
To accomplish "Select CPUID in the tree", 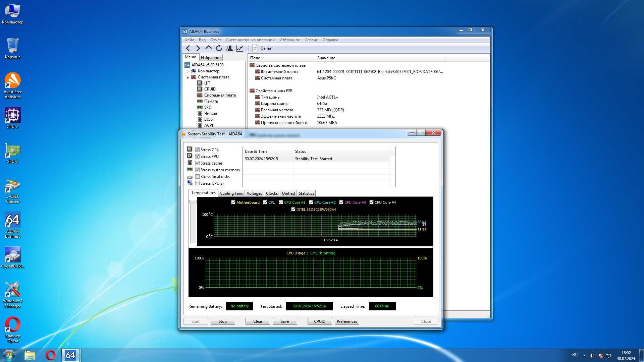I will [x=210, y=89].
